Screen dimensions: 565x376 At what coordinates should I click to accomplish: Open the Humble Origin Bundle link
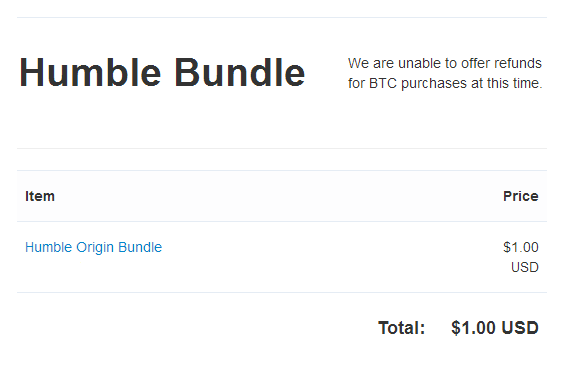coord(93,247)
